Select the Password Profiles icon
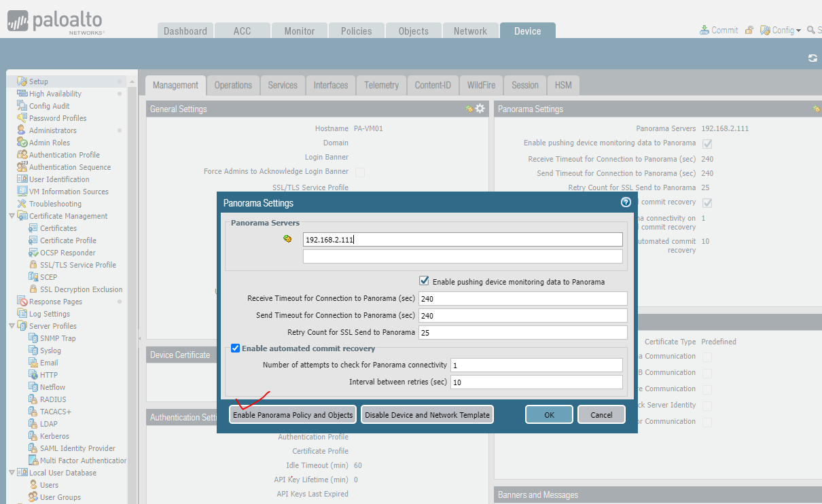The image size is (822, 504). (x=22, y=118)
